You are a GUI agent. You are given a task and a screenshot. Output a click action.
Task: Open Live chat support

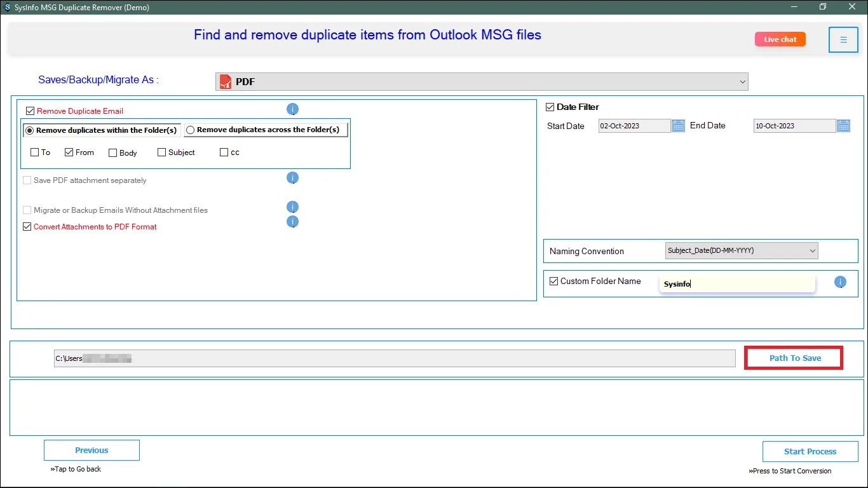pos(780,39)
